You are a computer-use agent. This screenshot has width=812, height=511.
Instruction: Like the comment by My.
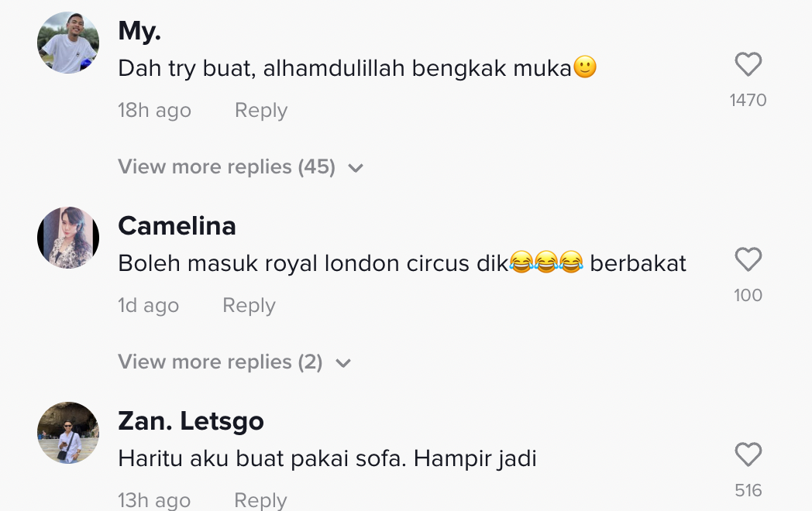[748, 65]
